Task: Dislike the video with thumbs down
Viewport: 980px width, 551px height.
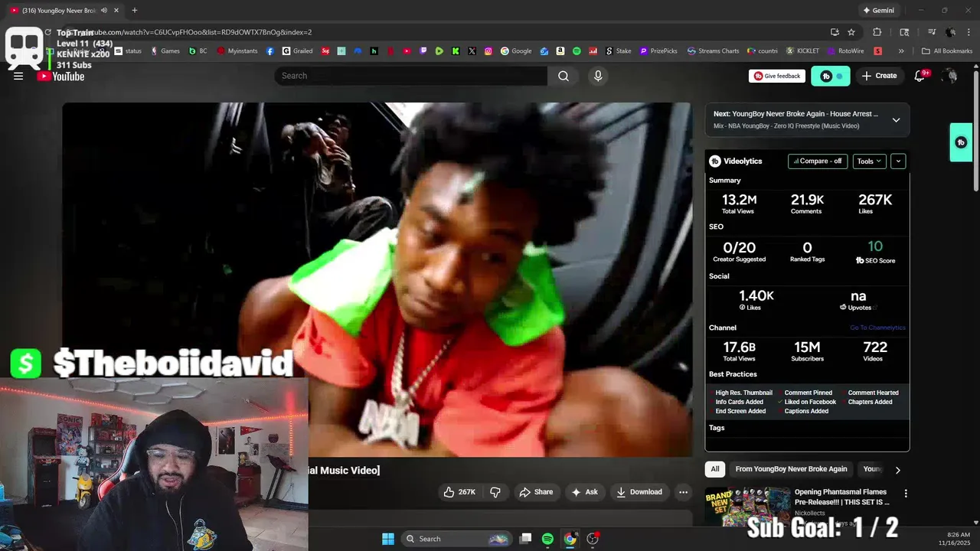Action: point(495,492)
